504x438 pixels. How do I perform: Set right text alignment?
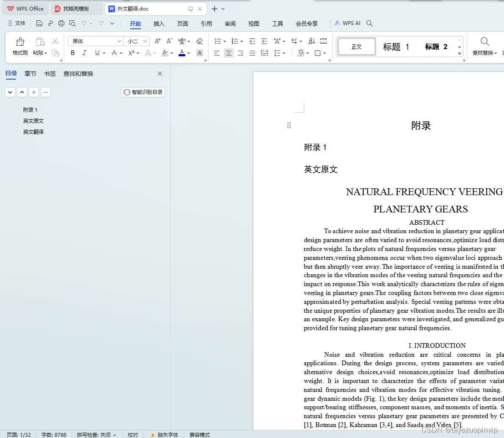pyautogui.click(x=240, y=53)
